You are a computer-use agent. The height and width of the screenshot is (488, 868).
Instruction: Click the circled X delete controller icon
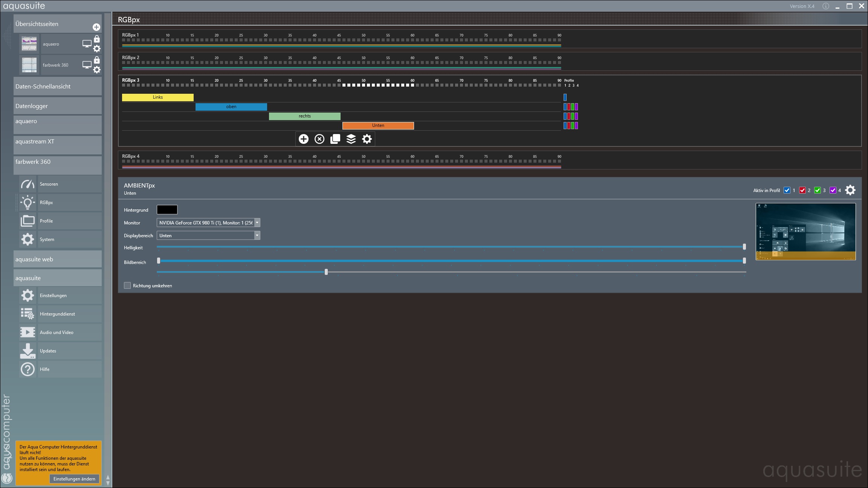319,139
